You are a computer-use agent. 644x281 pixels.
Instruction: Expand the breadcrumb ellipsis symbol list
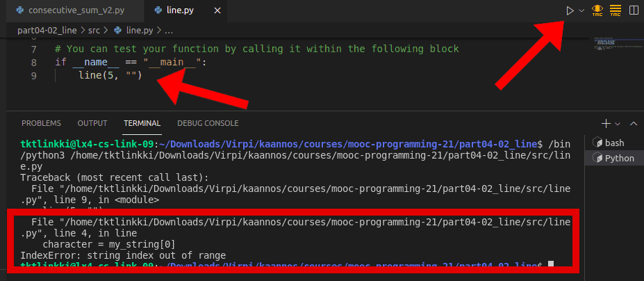[x=169, y=31]
